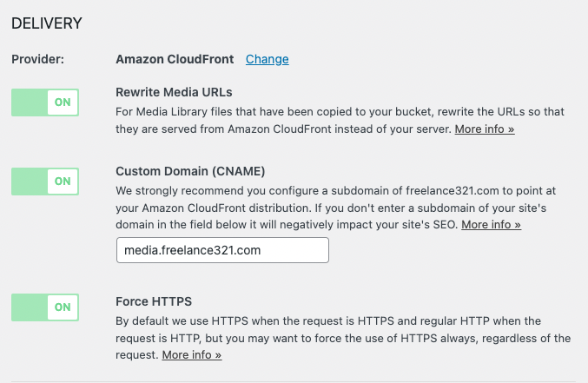Select the Amazon CloudFront provider name

pyautogui.click(x=175, y=59)
